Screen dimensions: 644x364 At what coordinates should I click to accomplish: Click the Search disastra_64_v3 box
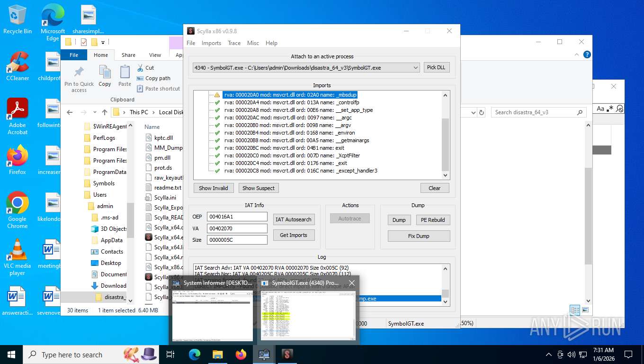point(538,112)
